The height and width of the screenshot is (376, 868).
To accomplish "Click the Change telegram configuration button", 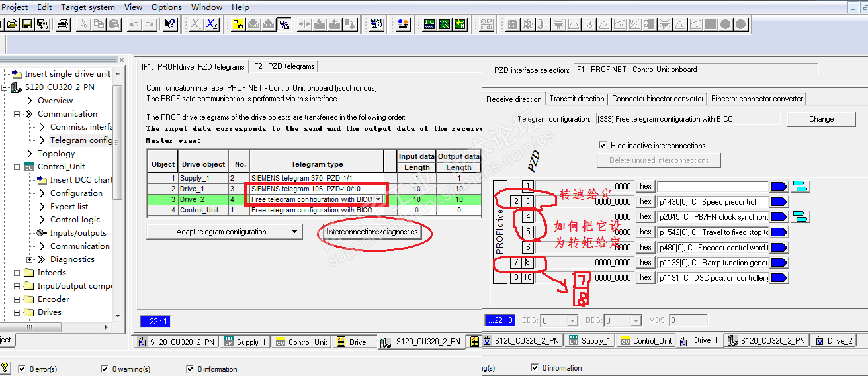I will (x=821, y=119).
